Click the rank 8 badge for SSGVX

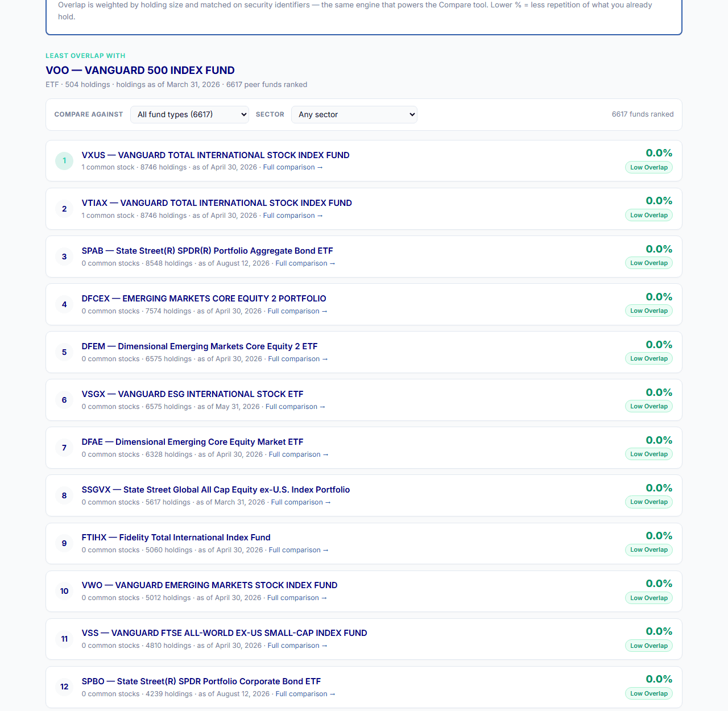click(x=64, y=495)
